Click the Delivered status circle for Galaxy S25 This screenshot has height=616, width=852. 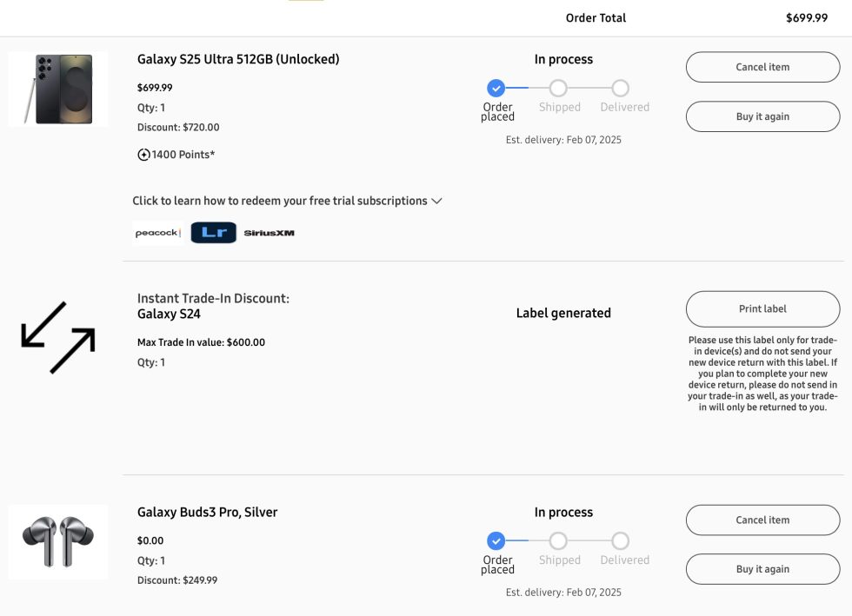click(621, 88)
